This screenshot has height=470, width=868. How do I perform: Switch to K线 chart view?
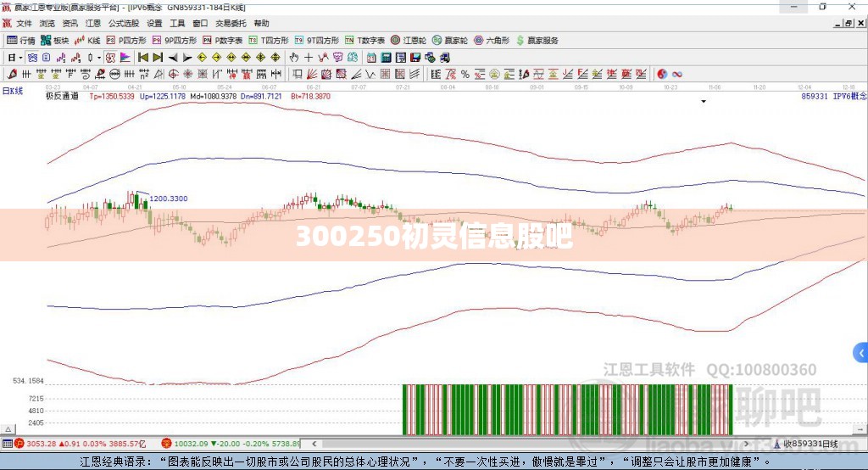click(87, 41)
